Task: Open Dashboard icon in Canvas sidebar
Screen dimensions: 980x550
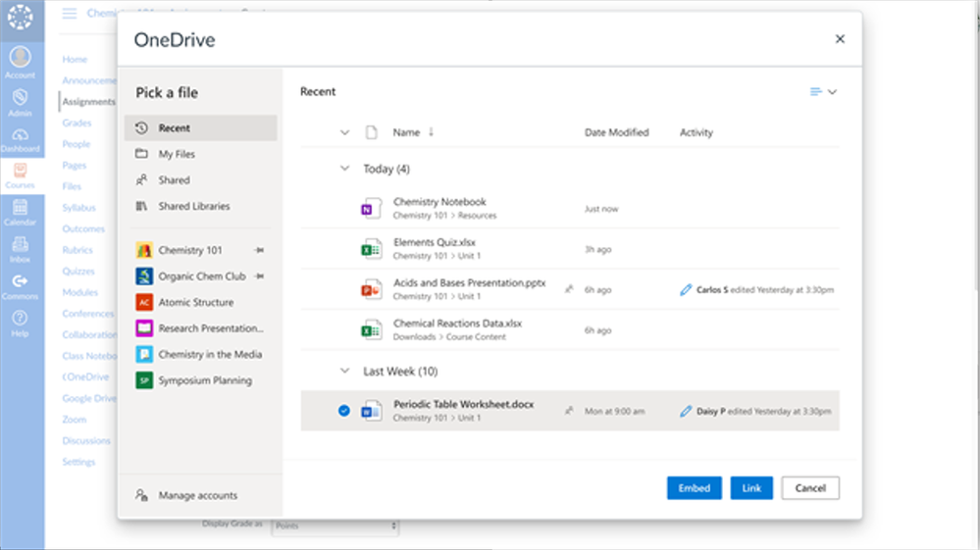Action: point(20,135)
